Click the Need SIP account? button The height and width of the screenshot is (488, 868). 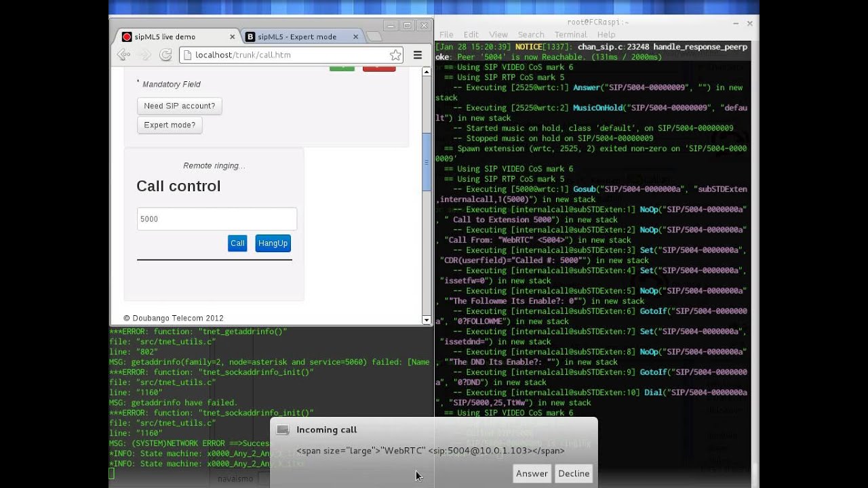[180, 106]
